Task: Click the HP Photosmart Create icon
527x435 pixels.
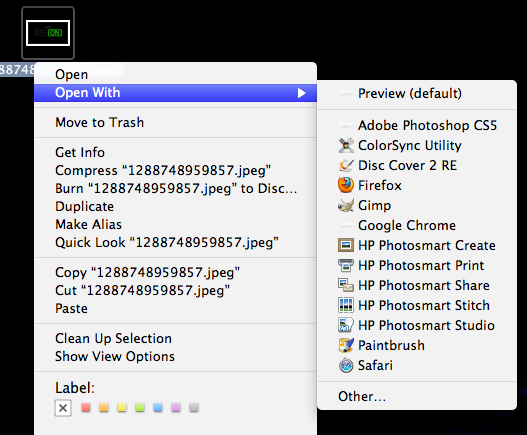Action: (346, 245)
